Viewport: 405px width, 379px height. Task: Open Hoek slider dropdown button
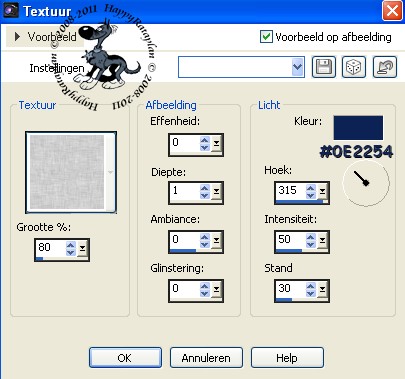pyautogui.click(x=322, y=192)
